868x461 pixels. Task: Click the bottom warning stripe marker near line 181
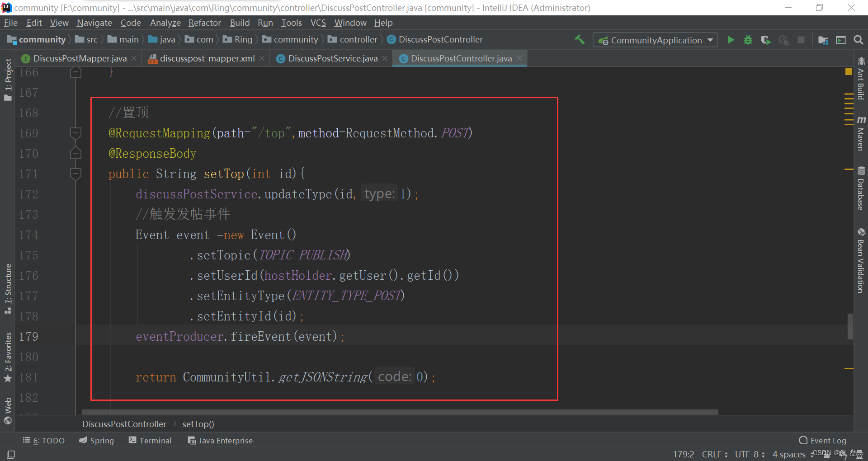click(x=849, y=369)
